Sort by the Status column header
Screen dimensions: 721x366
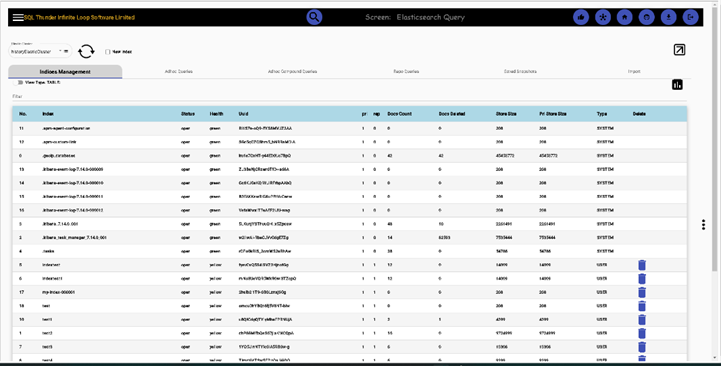(188, 114)
